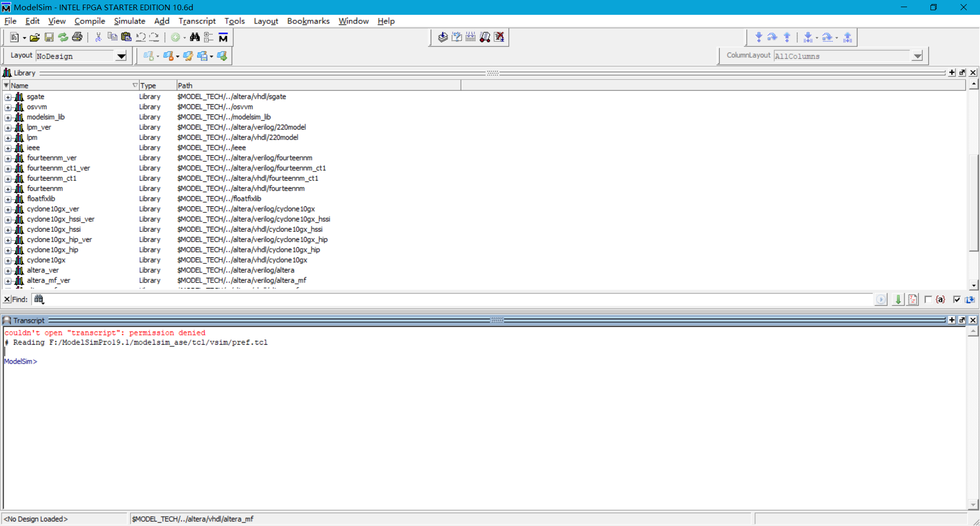
Task: Click the Collapse All toolbar icon
Action: (208, 37)
